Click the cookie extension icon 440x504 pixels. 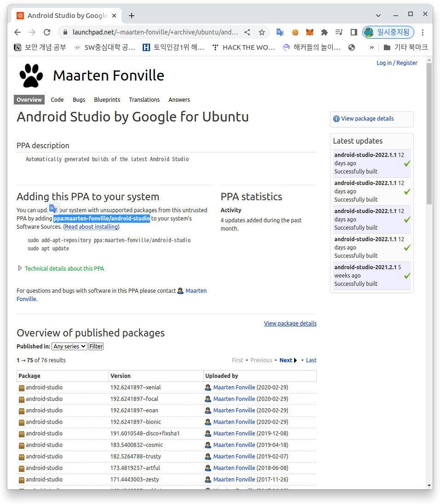(295, 32)
